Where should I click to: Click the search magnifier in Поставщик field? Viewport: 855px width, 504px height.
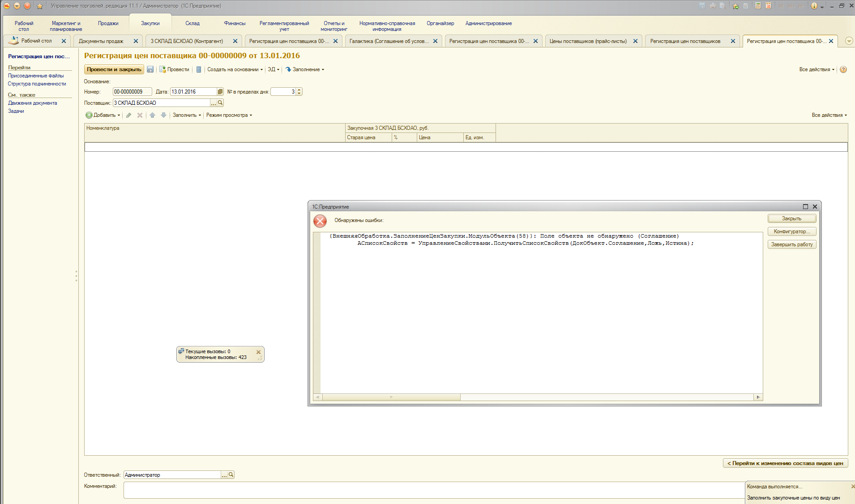tap(220, 103)
